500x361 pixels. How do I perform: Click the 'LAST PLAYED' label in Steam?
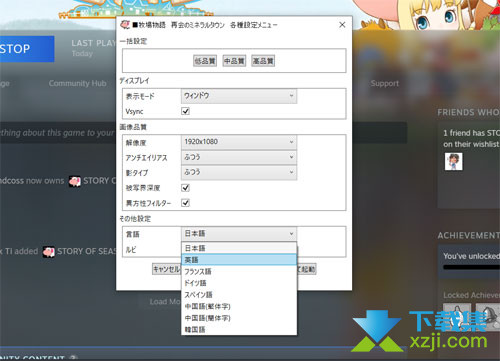(93, 43)
